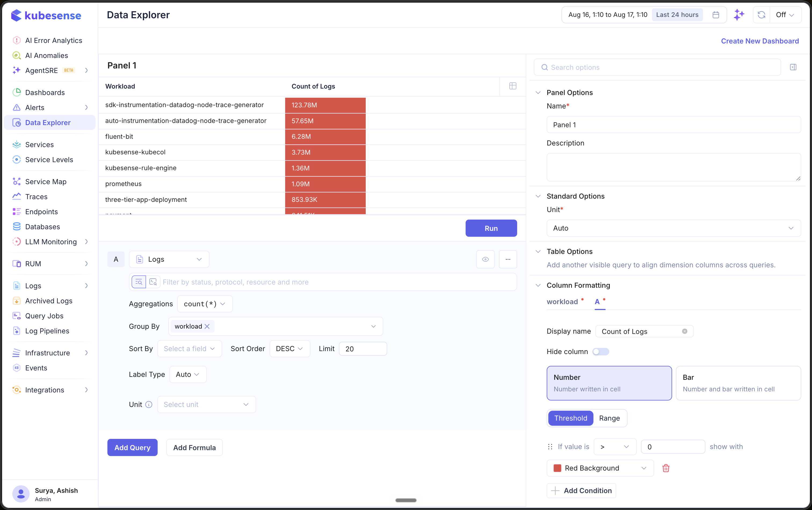The height and width of the screenshot is (510, 812).
Task: Click the Add Query button
Action: point(132,447)
